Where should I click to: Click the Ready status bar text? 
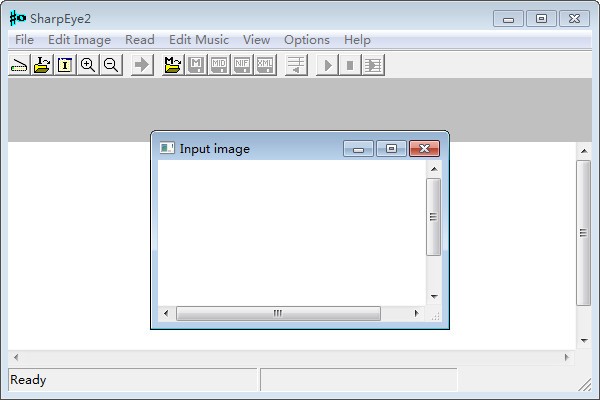tap(28, 380)
